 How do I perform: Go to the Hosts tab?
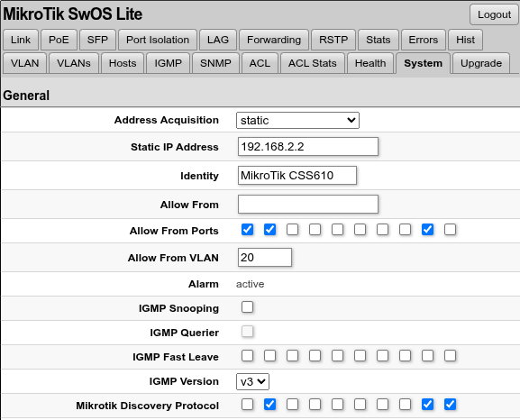123,63
